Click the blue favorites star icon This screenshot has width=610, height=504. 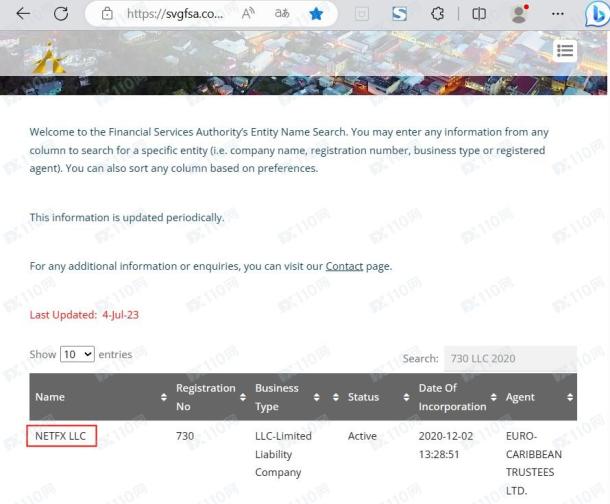[x=316, y=15]
